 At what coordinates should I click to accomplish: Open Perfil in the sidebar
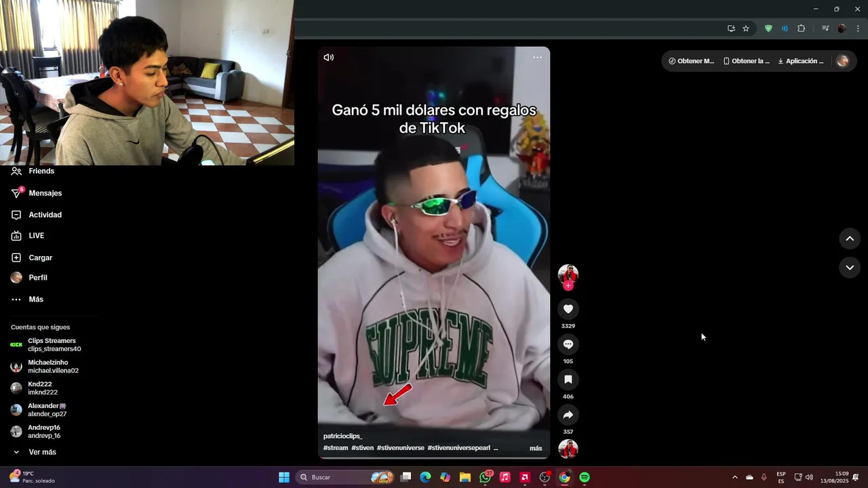click(29, 278)
